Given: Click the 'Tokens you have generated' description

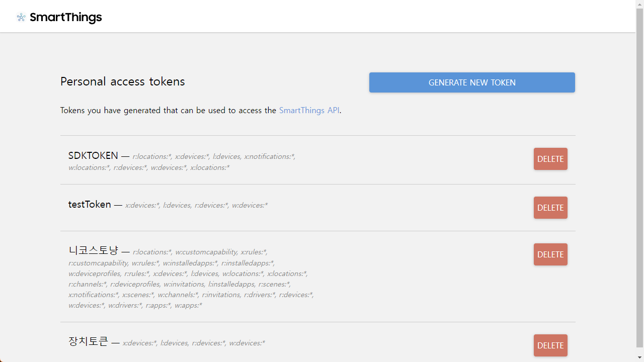Looking at the screenshot, I should [201, 110].
